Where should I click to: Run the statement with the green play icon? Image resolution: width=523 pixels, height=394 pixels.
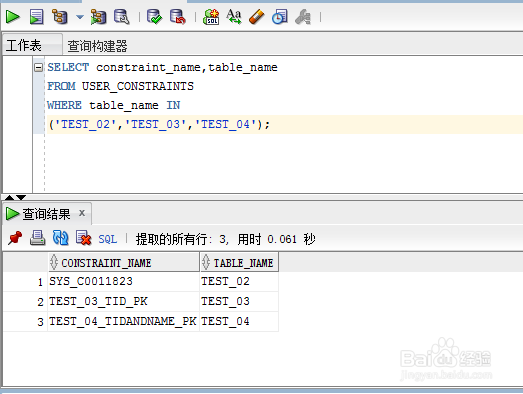(x=13, y=17)
